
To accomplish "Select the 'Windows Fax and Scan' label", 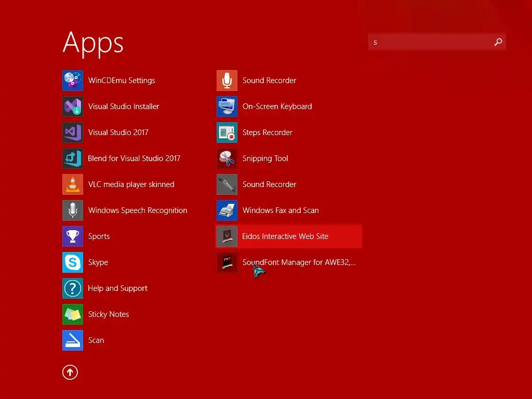I will pos(281,210).
